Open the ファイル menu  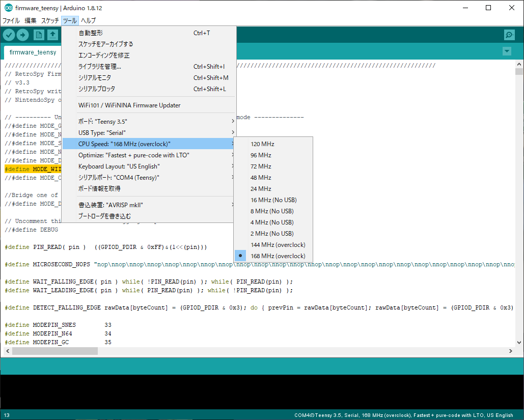[11, 21]
